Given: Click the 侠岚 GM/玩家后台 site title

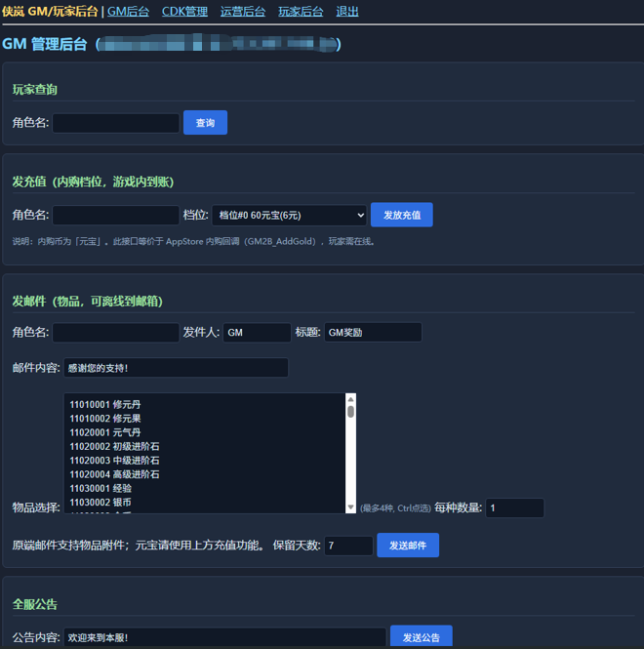Looking at the screenshot, I should coord(50,11).
